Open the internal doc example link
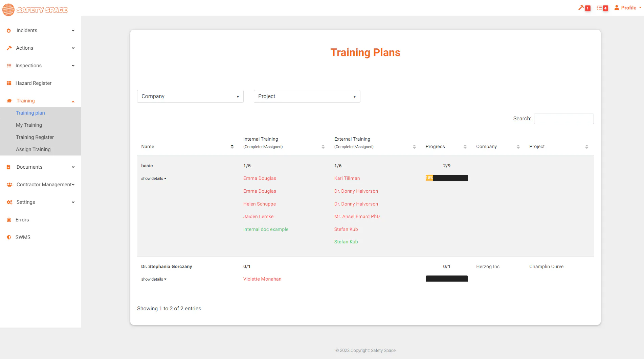Image resolution: width=644 pixels, height=359 pixels. click(266, 229)
